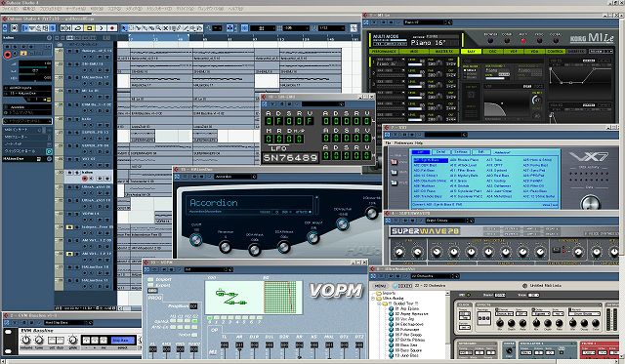The width and height of the screenshot is (625, 364).
Task: Select the first highlighted preset in VX7 list
Action: [431, 160]
